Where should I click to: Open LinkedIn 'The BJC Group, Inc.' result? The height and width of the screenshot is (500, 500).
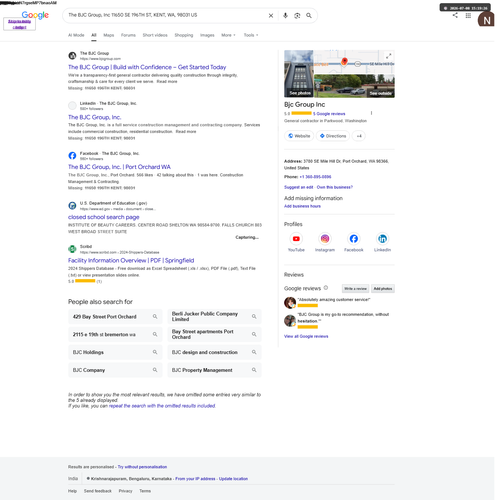95,117
